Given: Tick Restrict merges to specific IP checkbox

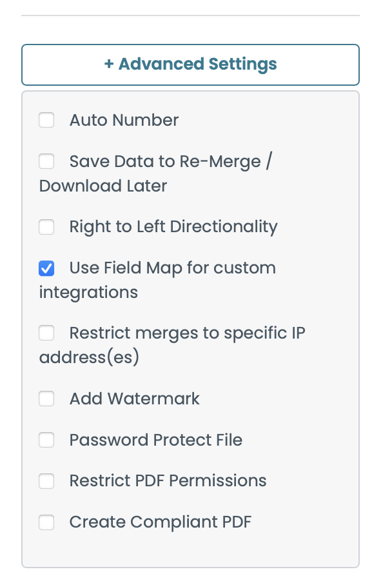Looking at the screenshot, I should click(46, 333).
